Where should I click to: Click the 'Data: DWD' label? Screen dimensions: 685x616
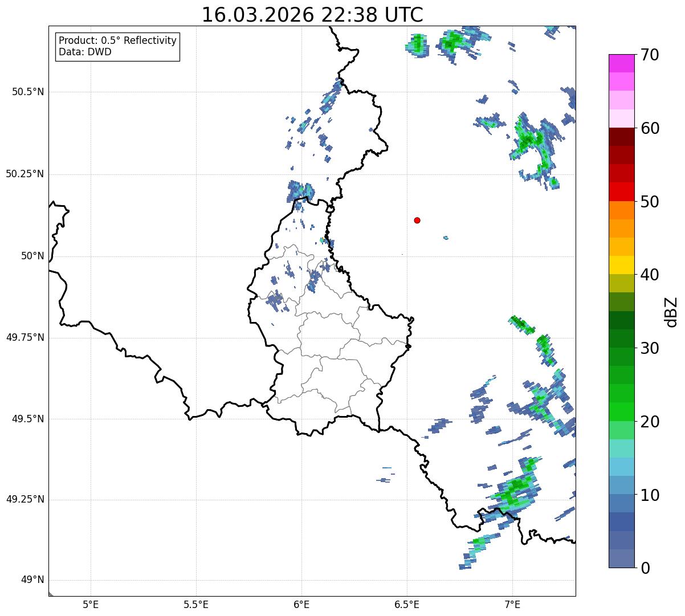(x=85, y=52)
